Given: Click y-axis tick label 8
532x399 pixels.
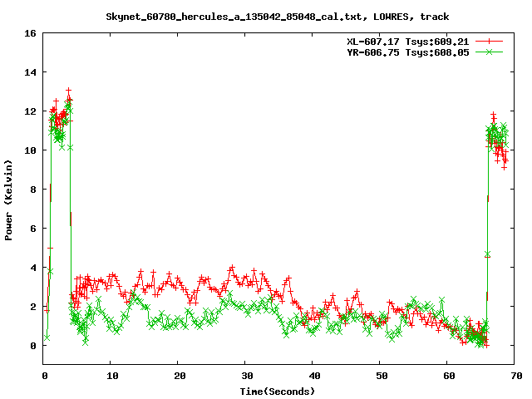Looking at the screenshot, I should tap(33, 190).
